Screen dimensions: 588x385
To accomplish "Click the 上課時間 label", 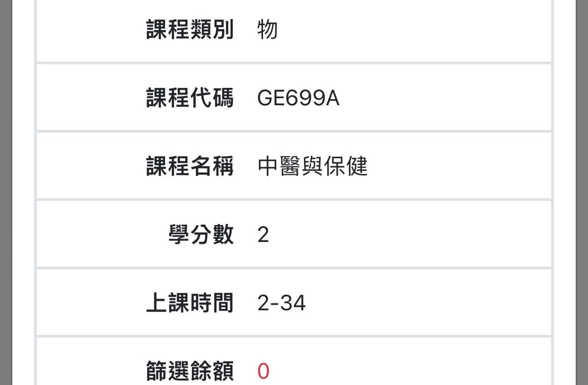I will (190, 303).
